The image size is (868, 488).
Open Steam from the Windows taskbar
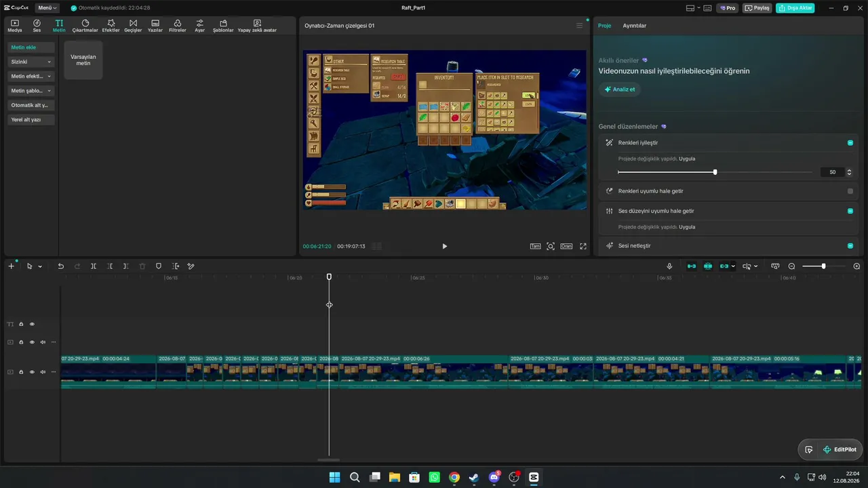point(474,477)
